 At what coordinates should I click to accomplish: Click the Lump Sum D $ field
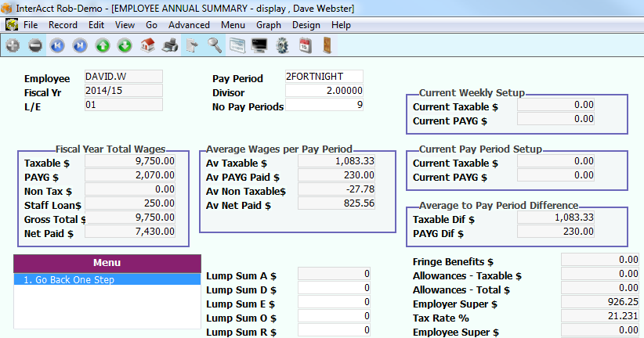334,288
